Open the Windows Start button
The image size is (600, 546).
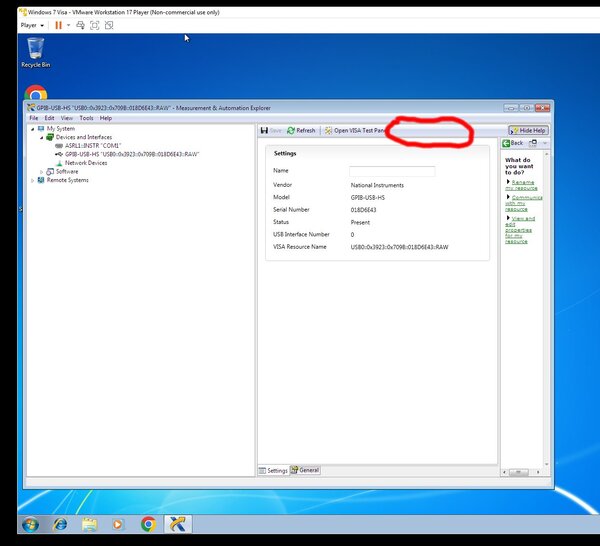point(30,524)
